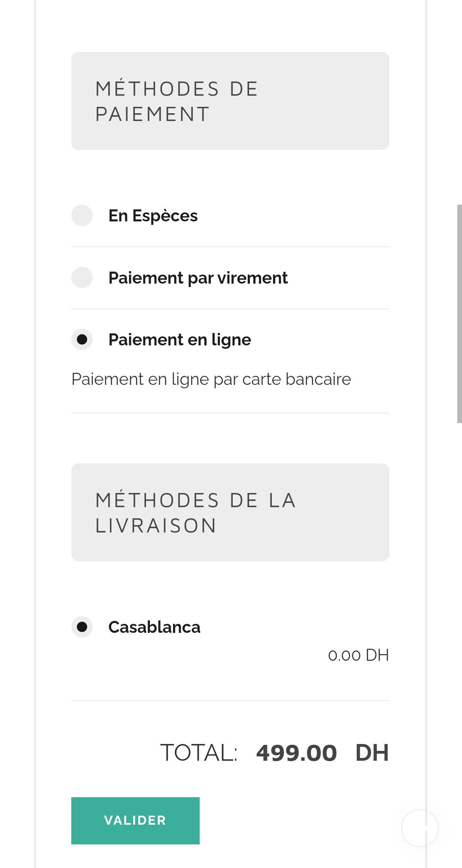Click the vertical scrollbar thumb
The height and width of the screenshot is (868, 462).
pyautogui.click(x=459, y=314)
